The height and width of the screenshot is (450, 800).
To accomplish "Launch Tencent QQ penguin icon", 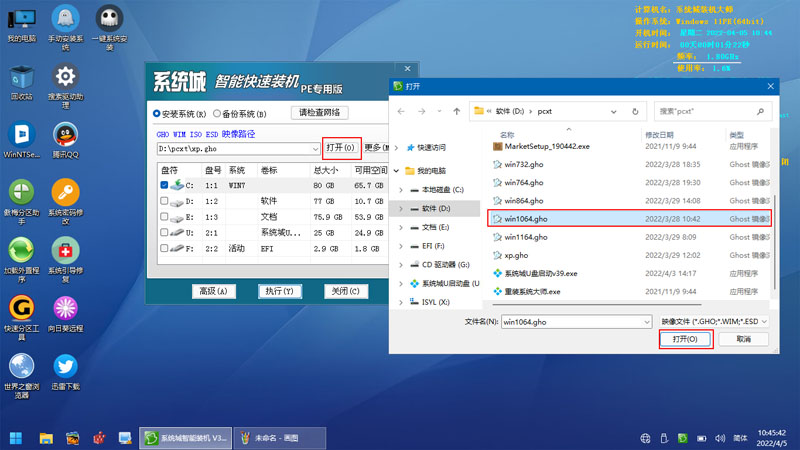I will [x=65, y=140].
